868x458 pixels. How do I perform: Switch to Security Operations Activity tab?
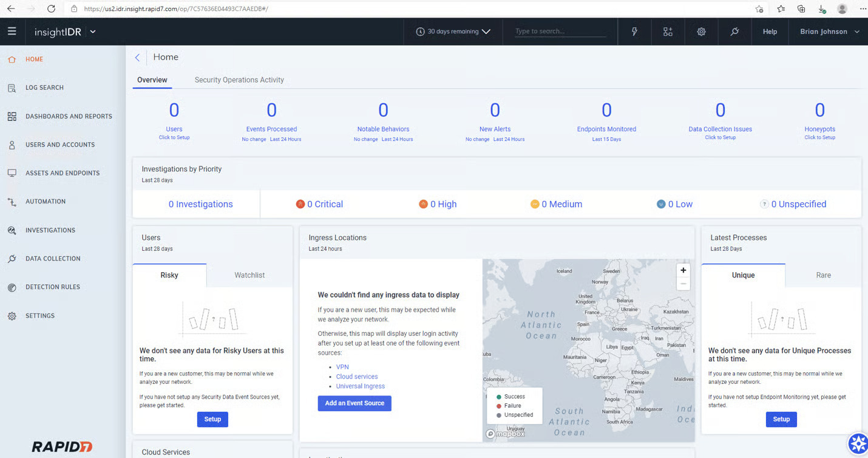(x=239, y=80)
